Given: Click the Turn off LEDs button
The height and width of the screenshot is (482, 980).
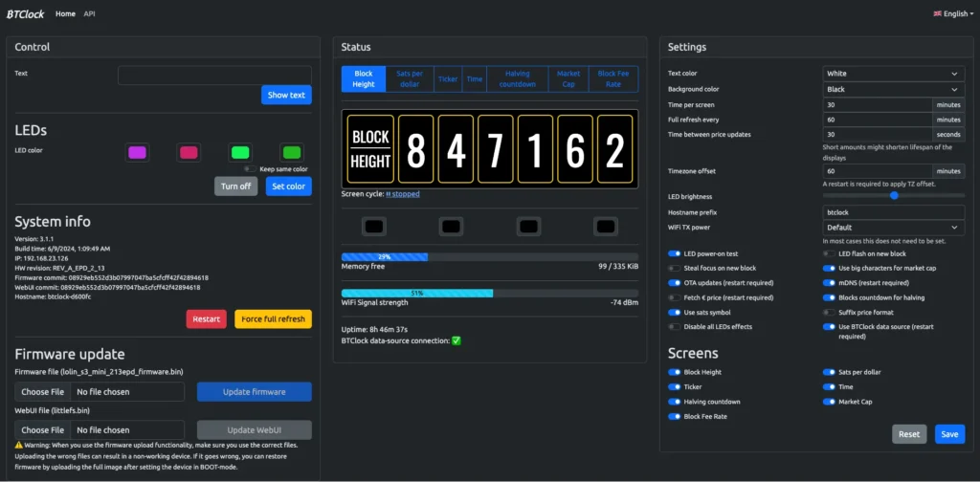Looking at the screenshot, I should pyautogui.click(x=235, y=186).
